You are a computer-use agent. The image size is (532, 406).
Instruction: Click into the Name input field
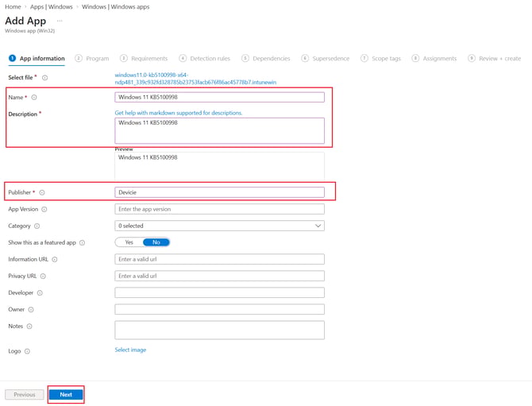point(219,97)
